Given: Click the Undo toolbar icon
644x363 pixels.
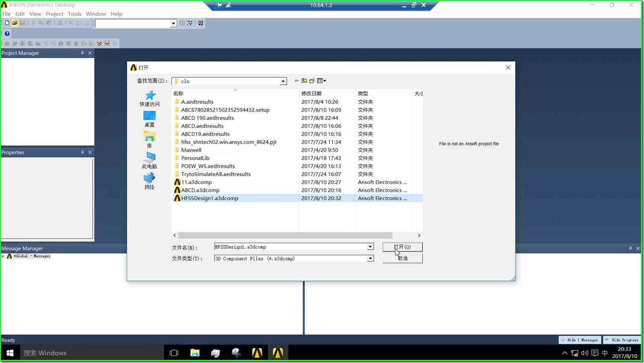Looking at the screenshot, I should tap(78, 23).
